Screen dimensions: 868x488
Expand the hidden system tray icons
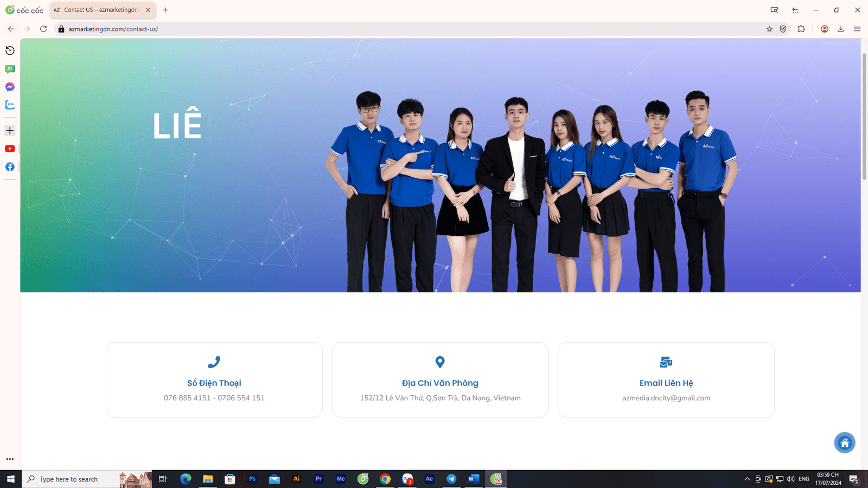tap(747, 479)
